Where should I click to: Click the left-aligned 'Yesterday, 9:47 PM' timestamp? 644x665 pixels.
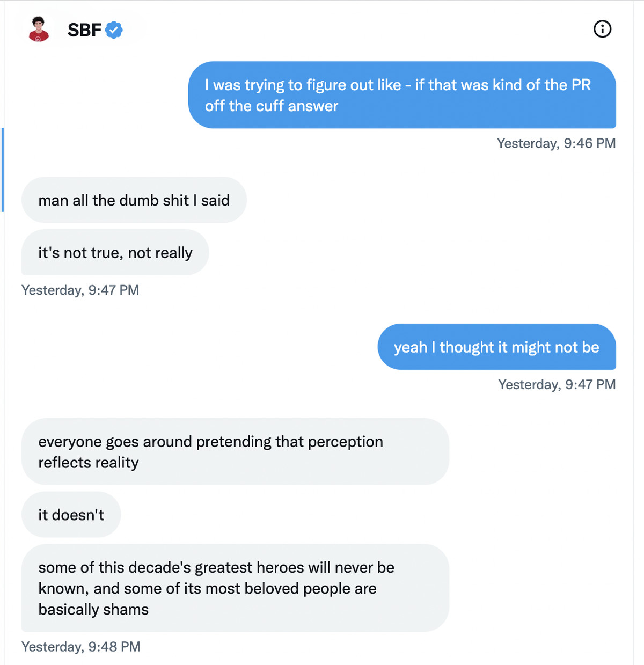point(80,290)
